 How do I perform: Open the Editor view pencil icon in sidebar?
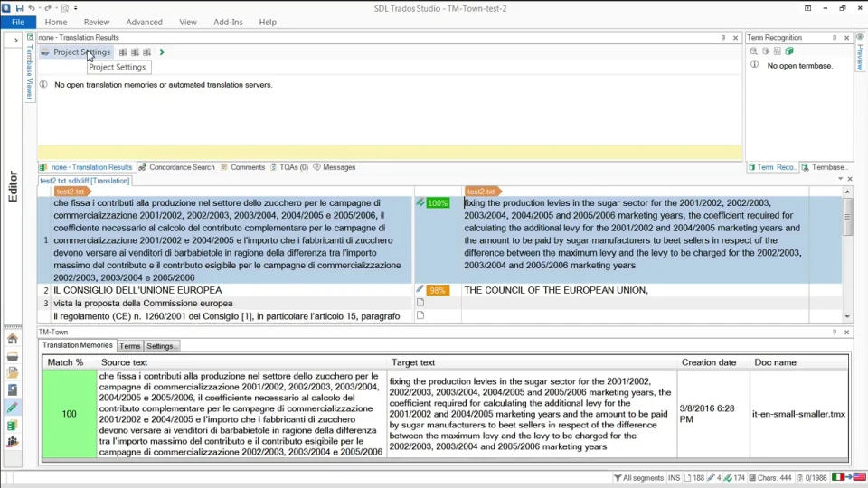click(x=12, y=408)
